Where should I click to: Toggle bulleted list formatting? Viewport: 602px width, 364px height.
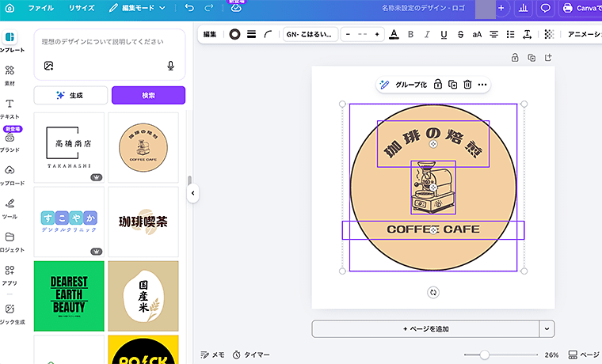click(510, 35)
